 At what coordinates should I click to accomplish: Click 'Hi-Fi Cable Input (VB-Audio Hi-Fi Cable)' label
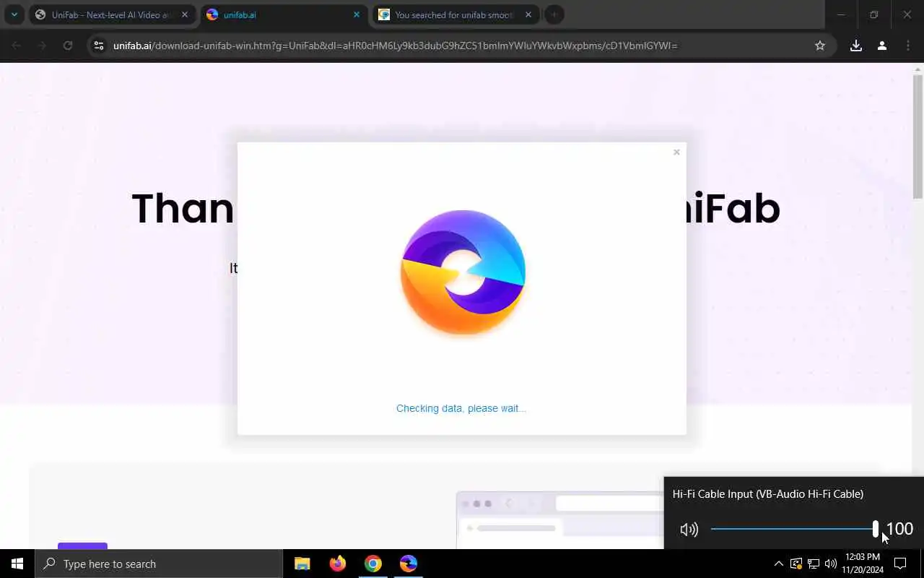tap(767, 494)
